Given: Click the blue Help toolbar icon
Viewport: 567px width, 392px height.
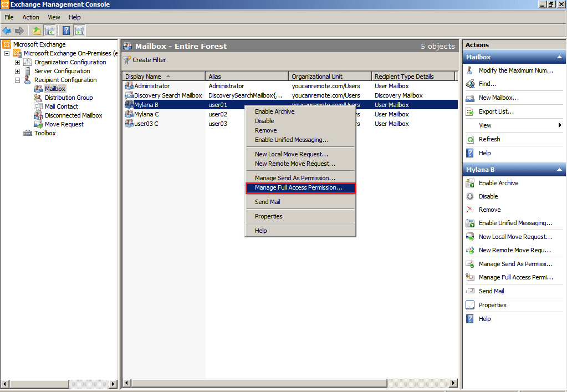Looking at the screenshot, I should (x=66, y=31).
